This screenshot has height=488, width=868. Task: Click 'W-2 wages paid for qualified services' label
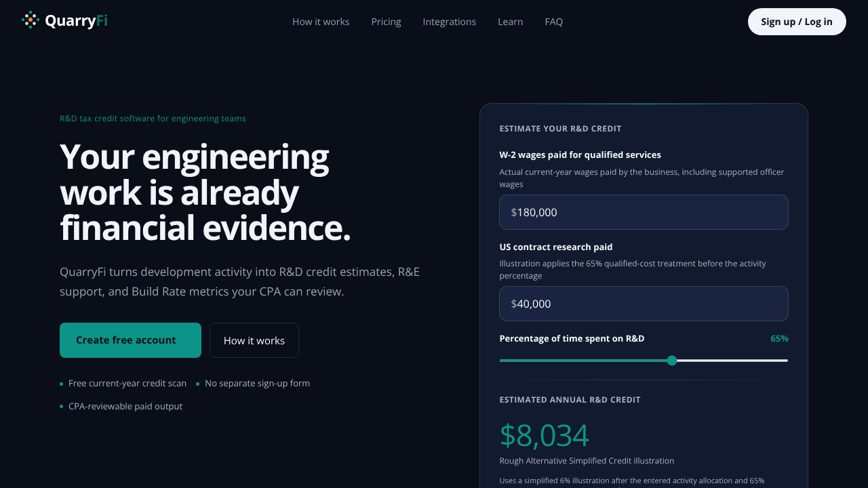point(580,155)
